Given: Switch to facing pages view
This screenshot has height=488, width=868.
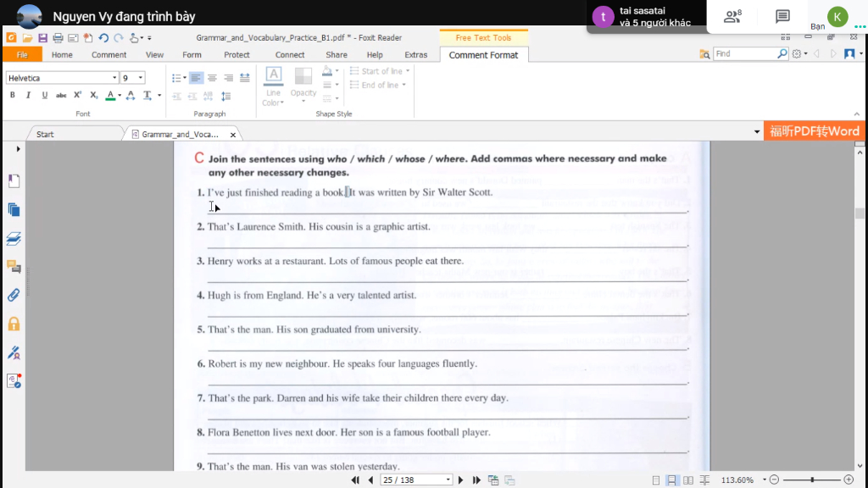Looking at the screenshot, I should tap(688, 480).
